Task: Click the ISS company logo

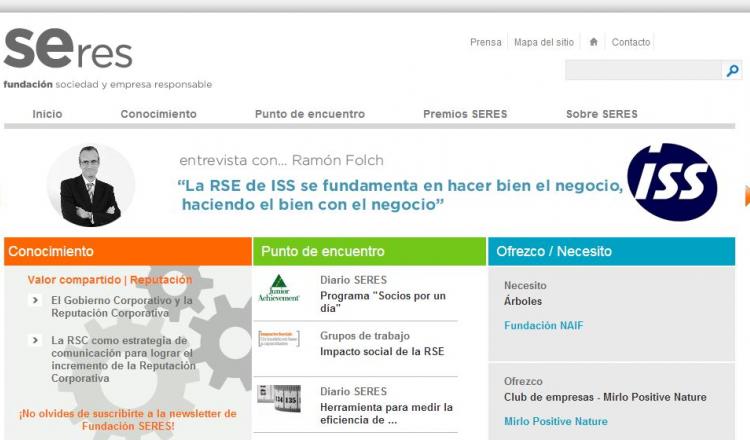Action: click(672, 182)
